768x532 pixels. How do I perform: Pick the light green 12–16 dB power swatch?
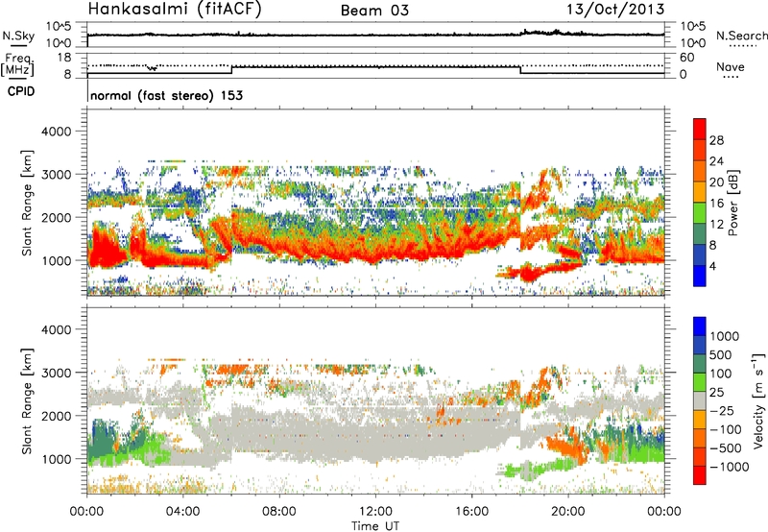pos(700,213)
